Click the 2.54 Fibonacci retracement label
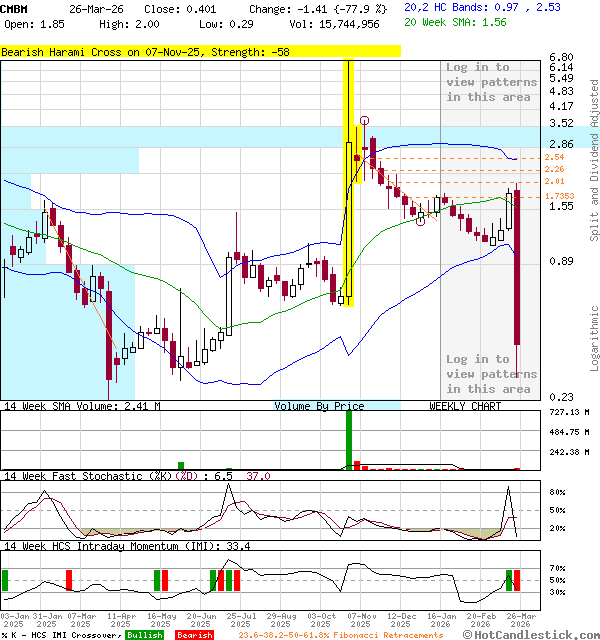 555,157
